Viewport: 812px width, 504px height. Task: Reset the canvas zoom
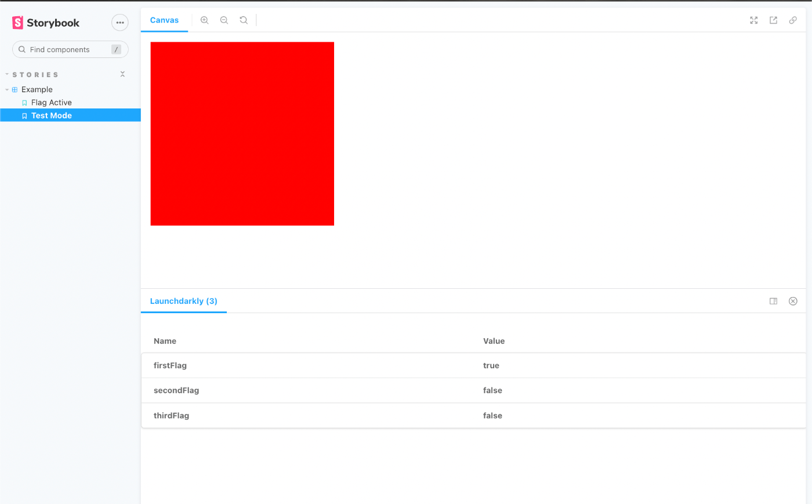pyautogui.click(x=244, y=20)
